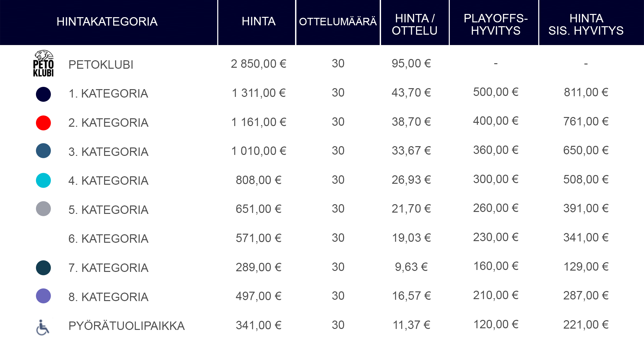The height and width of the screenshot is (350, 644).
Task: Click the HINTA column header
Action: [258, 21]
